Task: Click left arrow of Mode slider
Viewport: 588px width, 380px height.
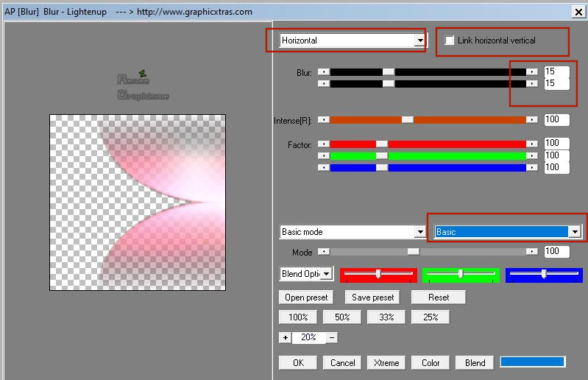Action: click(x=324, y=251)
